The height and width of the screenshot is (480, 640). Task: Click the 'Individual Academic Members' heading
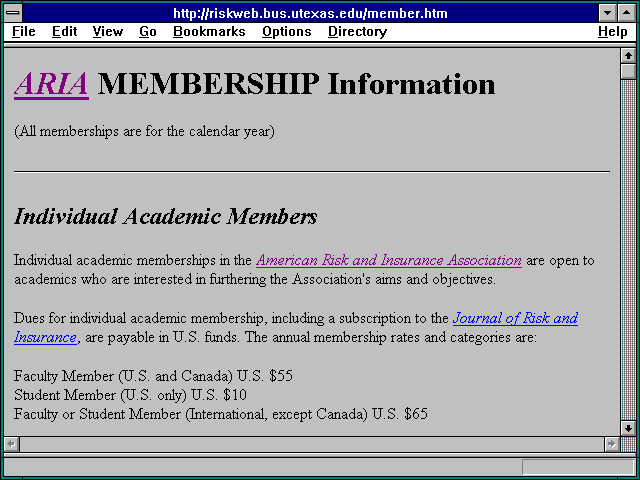[165, 216]
